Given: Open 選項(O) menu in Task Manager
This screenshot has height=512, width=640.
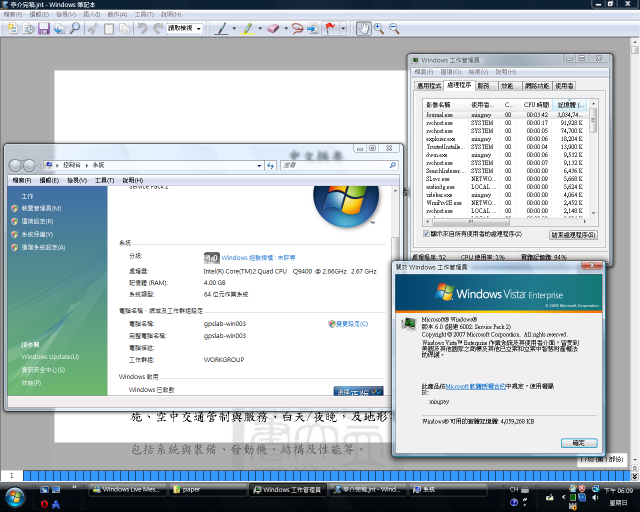Looking at the screenshot, I should 451,72.
